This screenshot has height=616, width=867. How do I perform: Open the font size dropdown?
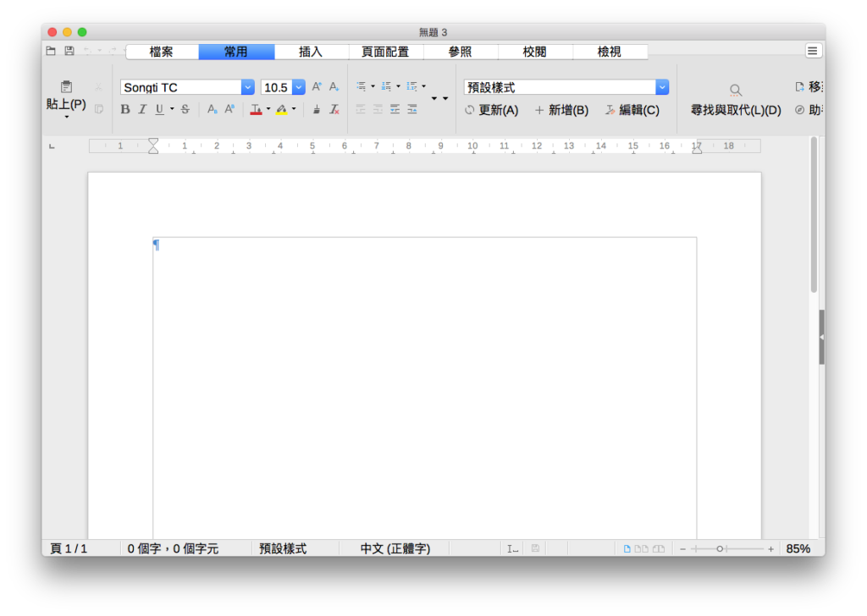tap(299, 87)
